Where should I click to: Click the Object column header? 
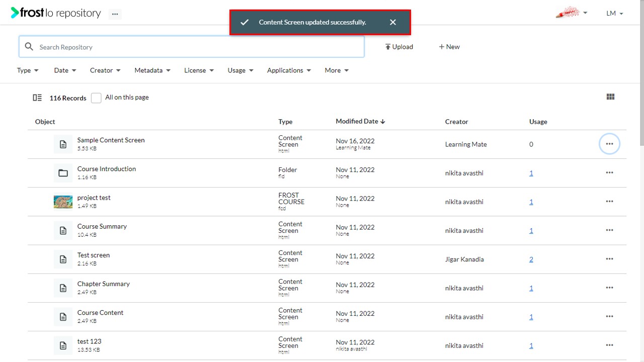click(45, 122)
